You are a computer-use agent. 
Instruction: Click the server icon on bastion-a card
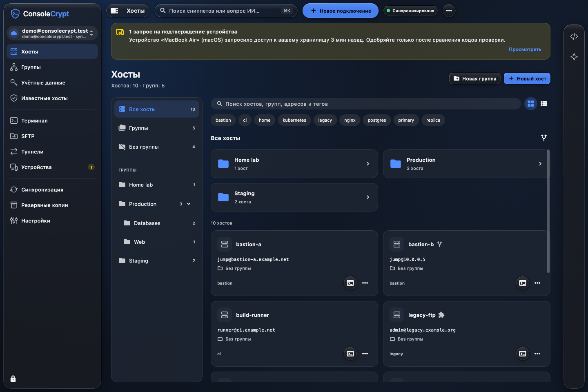pyautogui.click(x=225, y=244)
